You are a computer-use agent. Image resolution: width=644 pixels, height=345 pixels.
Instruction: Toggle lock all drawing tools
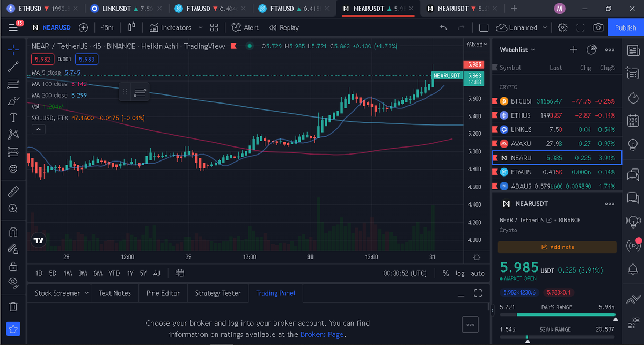coord(13,266)
